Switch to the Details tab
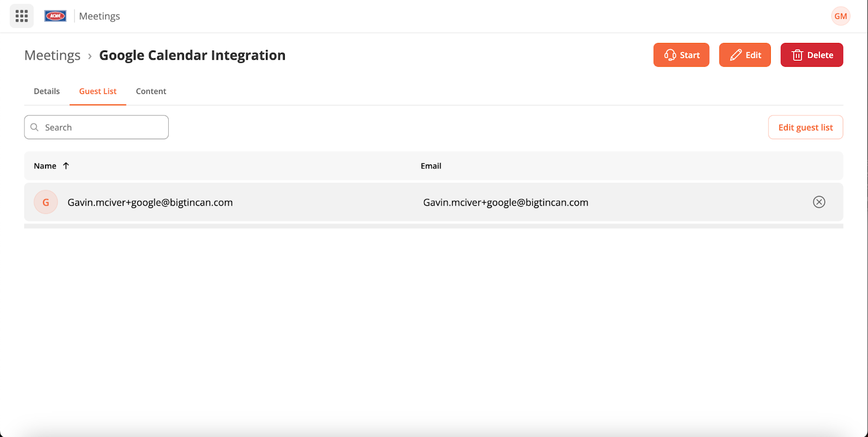Viewport: 868px width, 437px height. pos(47,91)
